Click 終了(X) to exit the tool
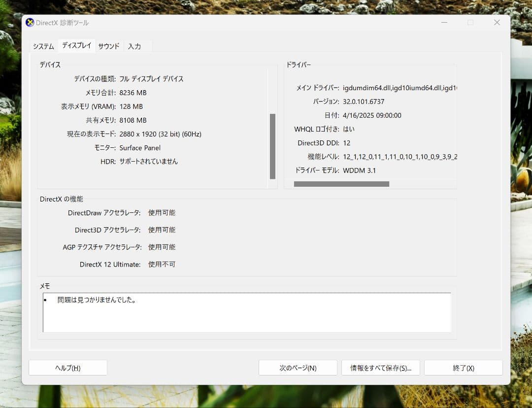The width and height of the screenshot is (532, 408). 463,367
